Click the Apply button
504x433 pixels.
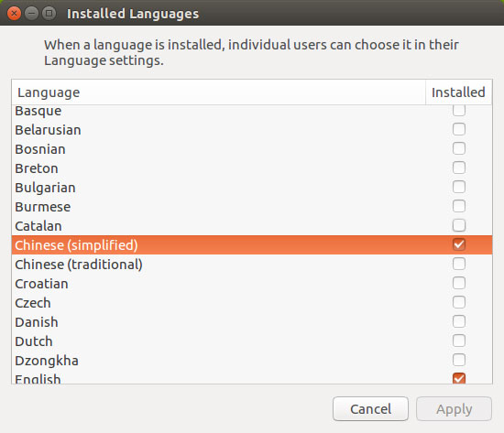454,409
